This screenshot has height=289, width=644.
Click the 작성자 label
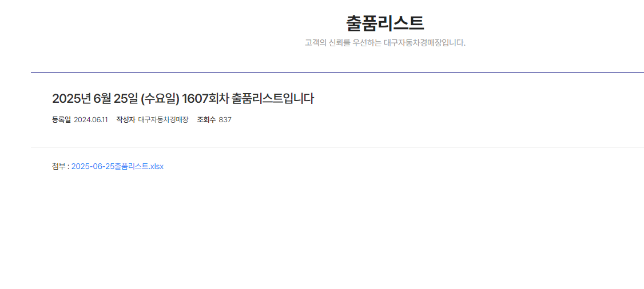pyautogui.click(x=126, y=120)
